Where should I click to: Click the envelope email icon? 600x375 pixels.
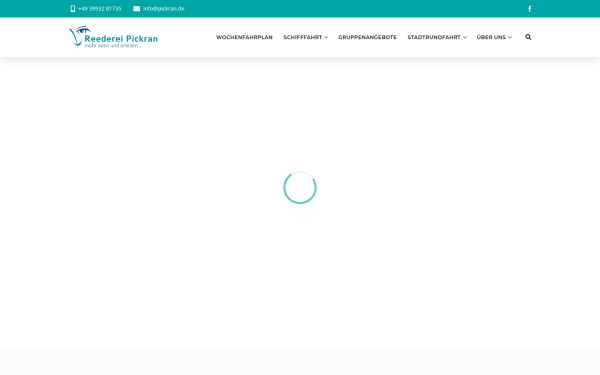pos(137,9)
